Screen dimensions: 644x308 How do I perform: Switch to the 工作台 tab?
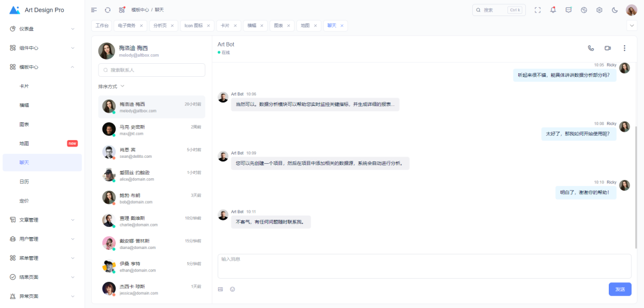[101, 26]
